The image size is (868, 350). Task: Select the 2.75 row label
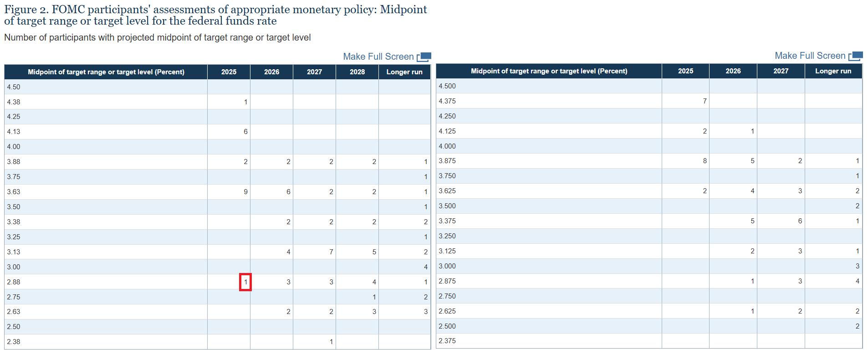(x=14, y=297)
